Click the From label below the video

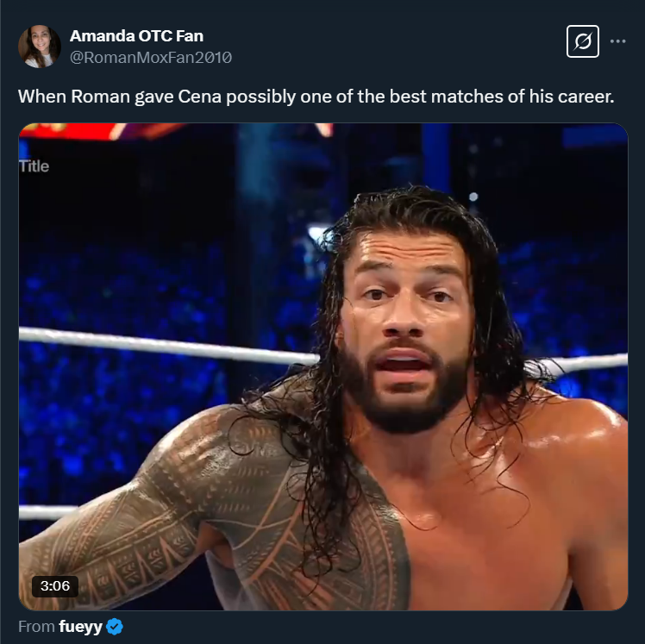click(x=36, y=627)
